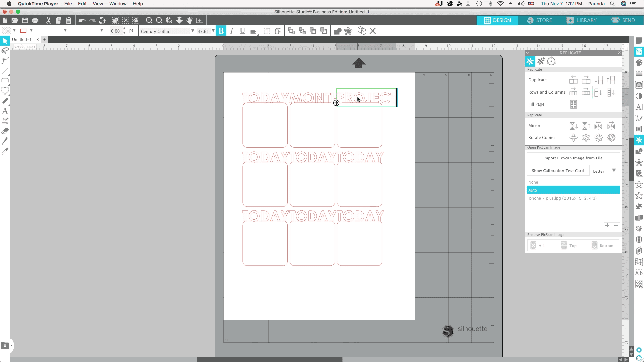Open the Century Gothic font dropdown
This screenshot has height=362, width=644.
coord(192,31)
